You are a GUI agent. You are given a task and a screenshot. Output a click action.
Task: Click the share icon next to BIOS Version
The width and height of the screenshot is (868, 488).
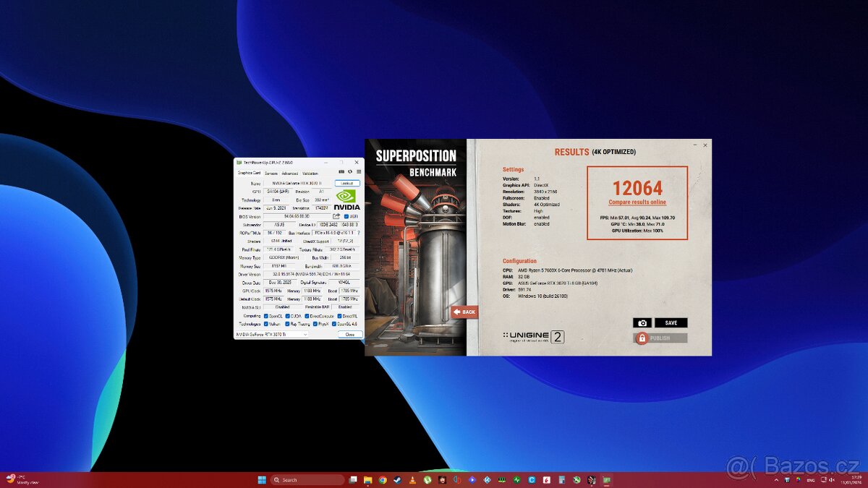336,216
